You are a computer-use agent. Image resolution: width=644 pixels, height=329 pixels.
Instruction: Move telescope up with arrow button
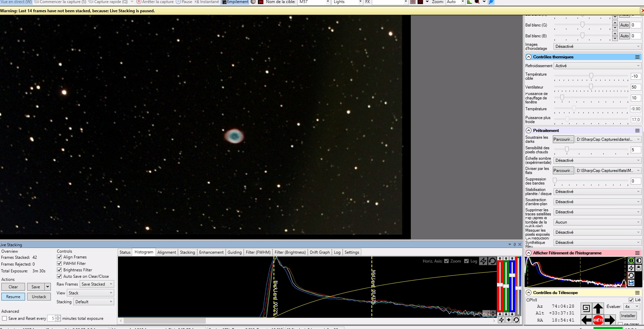(x=598, y=308)
